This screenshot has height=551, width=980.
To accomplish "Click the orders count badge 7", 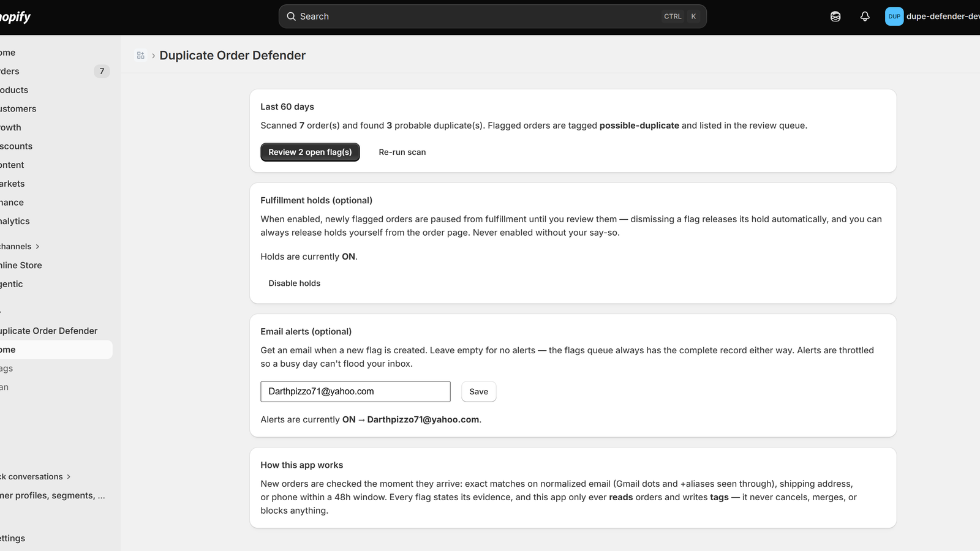I will (x=102, y=72).
